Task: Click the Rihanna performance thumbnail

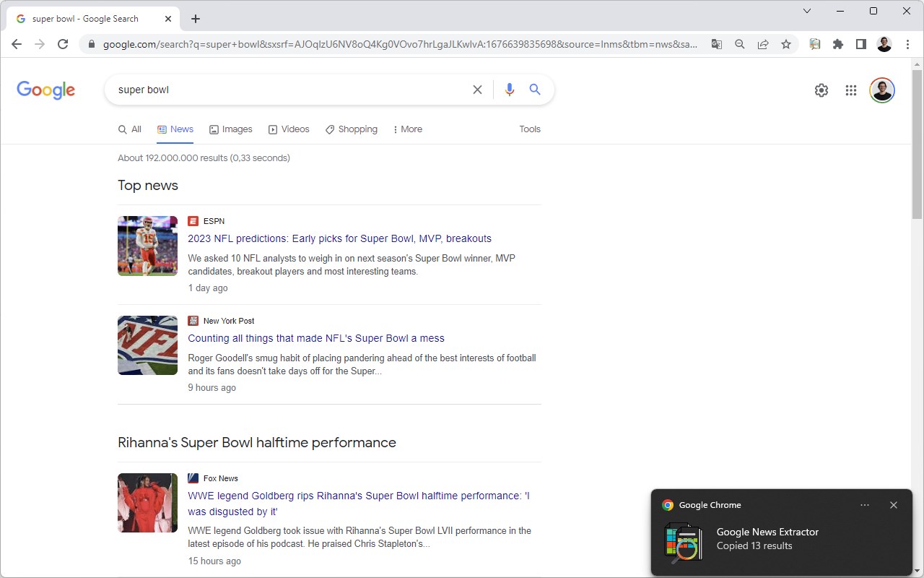Action: pyautogui.click(x=147, y=503)
